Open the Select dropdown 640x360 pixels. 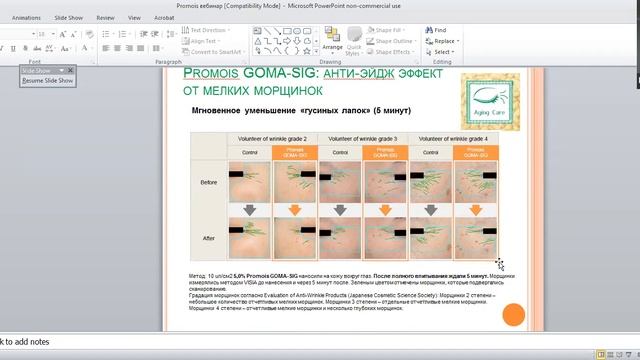(x=440, y=52)
